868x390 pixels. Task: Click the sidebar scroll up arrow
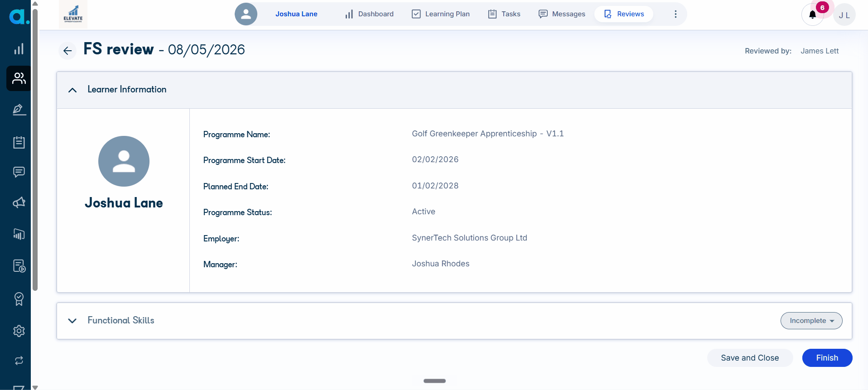[35, 4]
